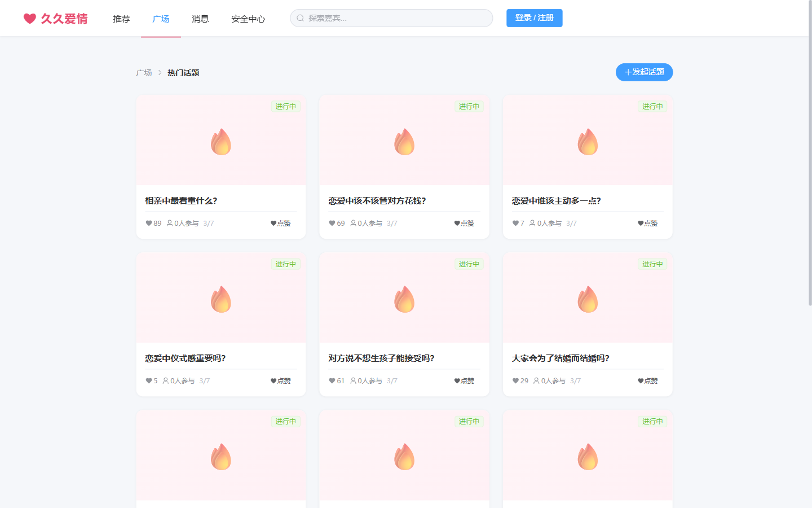Viewport: 812px width, 508px height.
Task: Like the topic 对方说不想生孩子能接受吗?
Action: [464, 381]
